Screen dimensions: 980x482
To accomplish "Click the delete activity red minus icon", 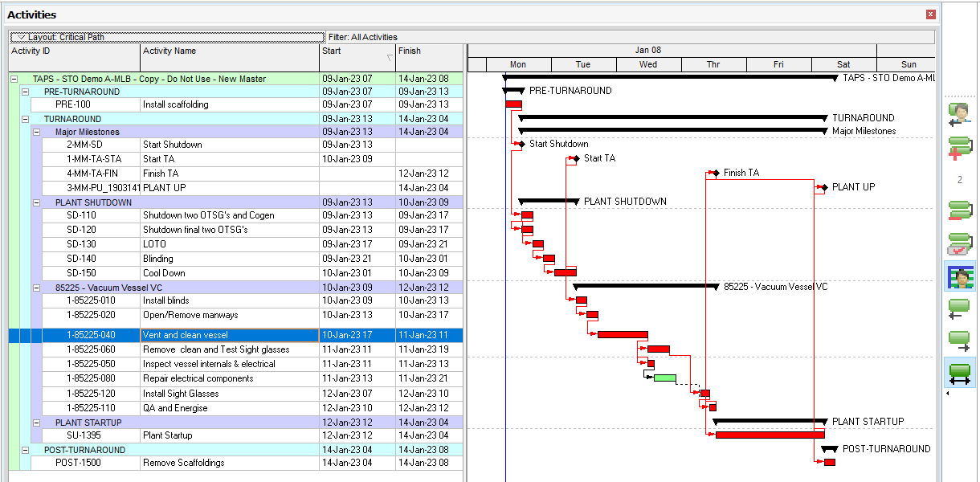I will click(959, 212).
